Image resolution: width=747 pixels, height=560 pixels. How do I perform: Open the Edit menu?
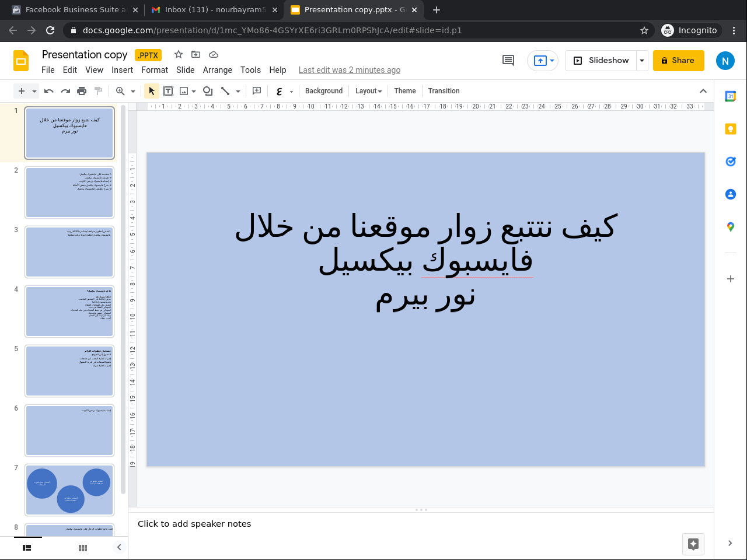click(70, 70)
